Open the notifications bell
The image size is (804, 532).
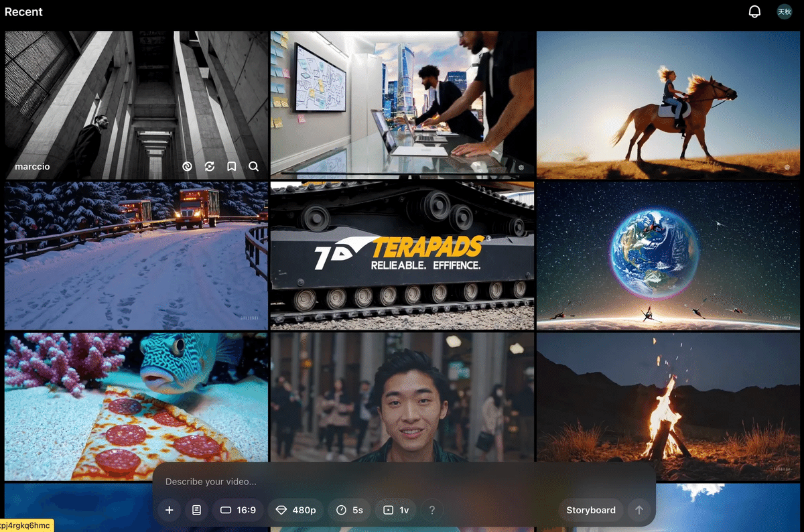coord(754,11)
